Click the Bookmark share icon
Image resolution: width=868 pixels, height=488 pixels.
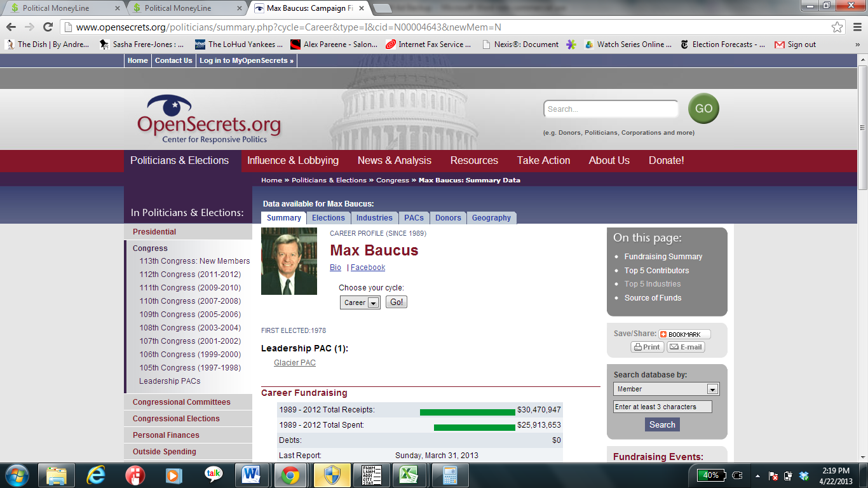[x=684, y=334]
